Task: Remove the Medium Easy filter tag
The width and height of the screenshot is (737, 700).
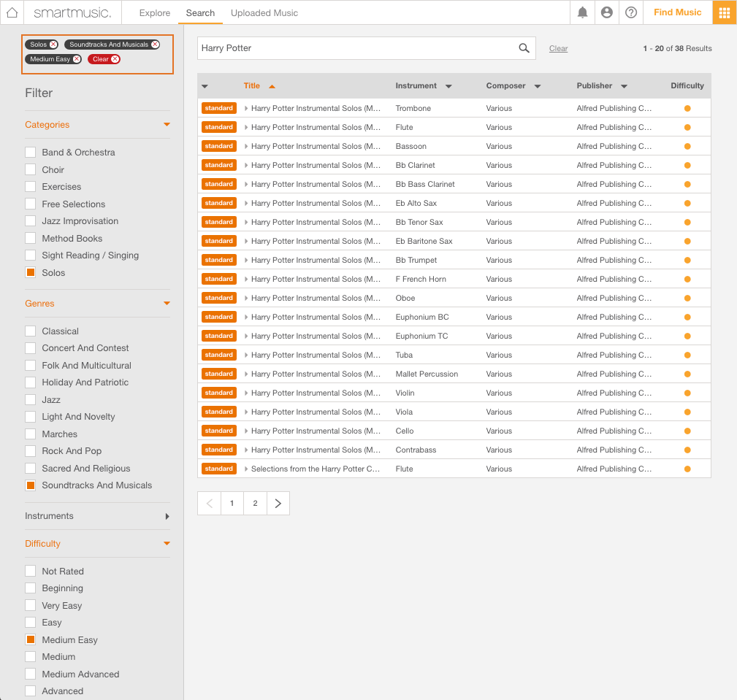Action: (77, 59)
